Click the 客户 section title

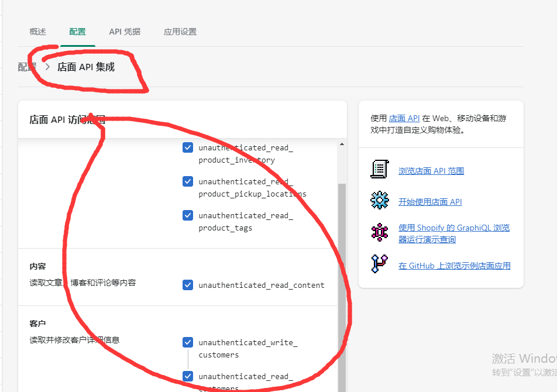point(37,324)
